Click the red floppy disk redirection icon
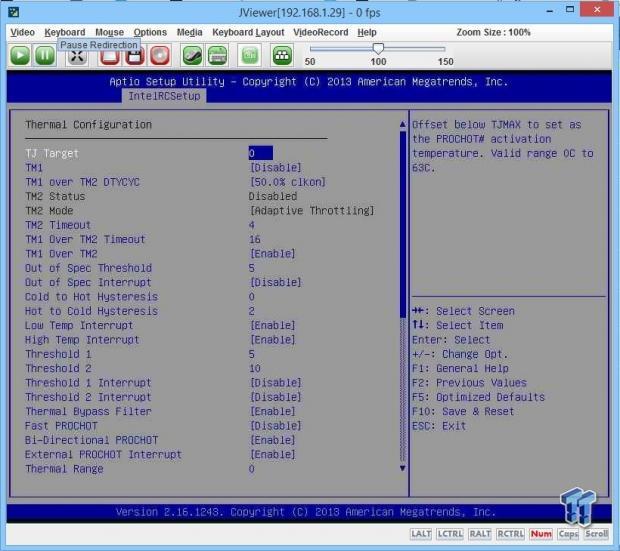Viewport: 620px width, 551px height. coord(134,56)
